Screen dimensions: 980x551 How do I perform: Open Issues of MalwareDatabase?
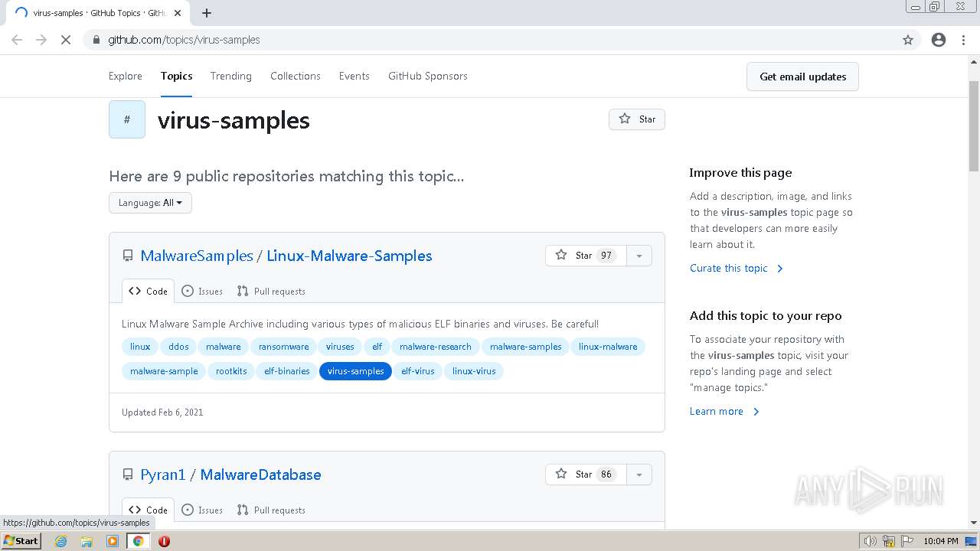coord(202,510)
